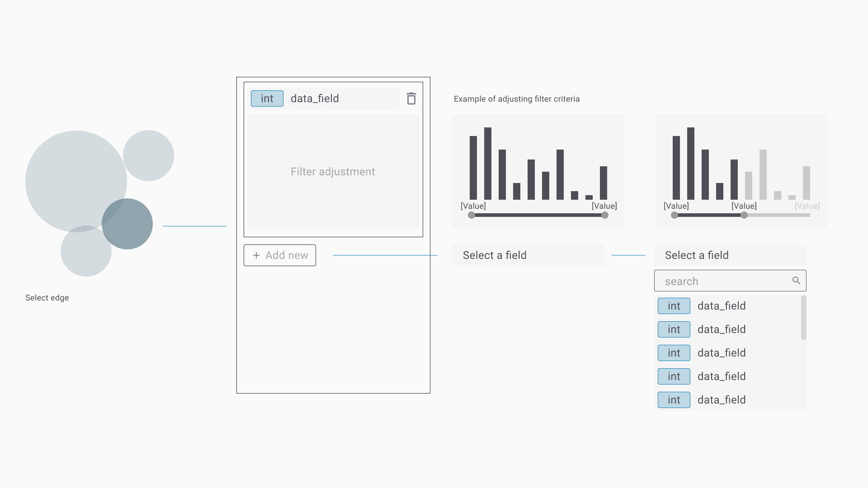
Task: Select the fourth data_field list entry
Action: (728, 376)
